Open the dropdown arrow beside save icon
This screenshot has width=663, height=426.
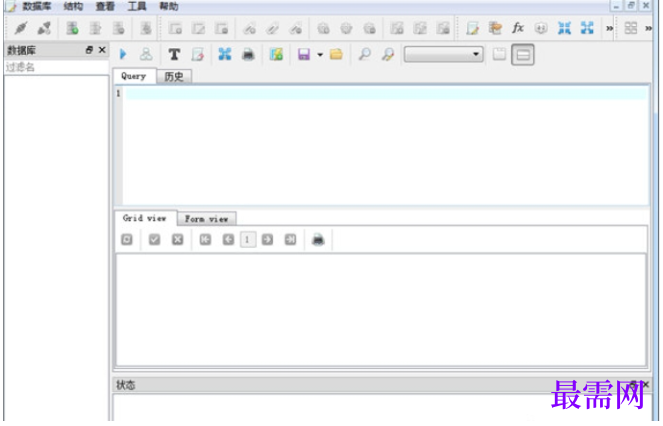[x=320, y=55]
